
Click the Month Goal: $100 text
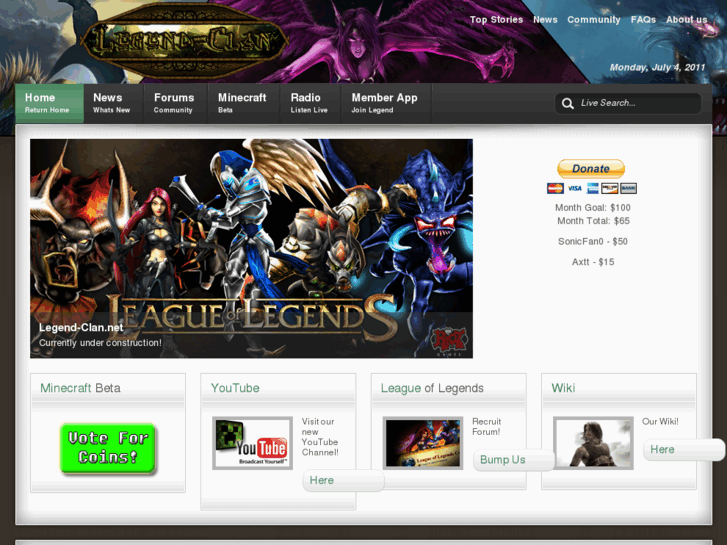coord(593,208)
